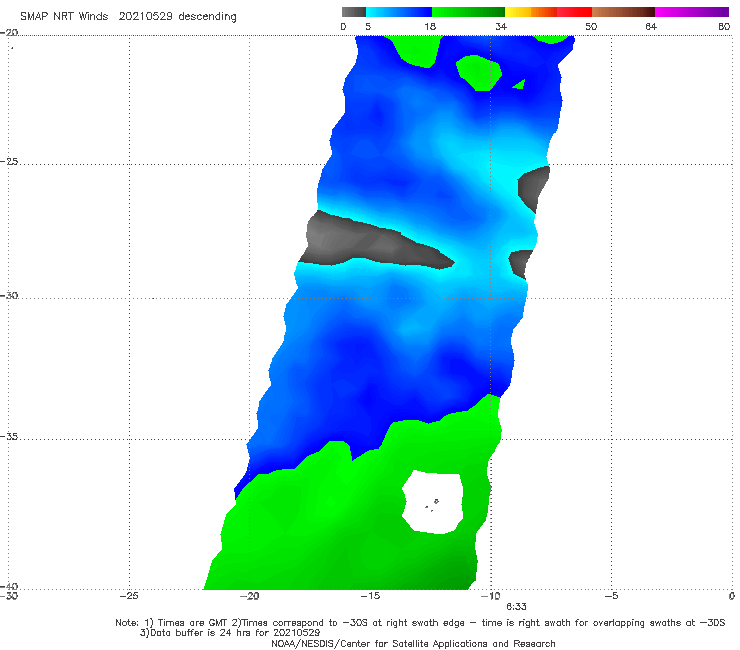Click the color bar label '50'
Image resolution: width=740 pixels, height=650 pixels.
click(591, 27)
